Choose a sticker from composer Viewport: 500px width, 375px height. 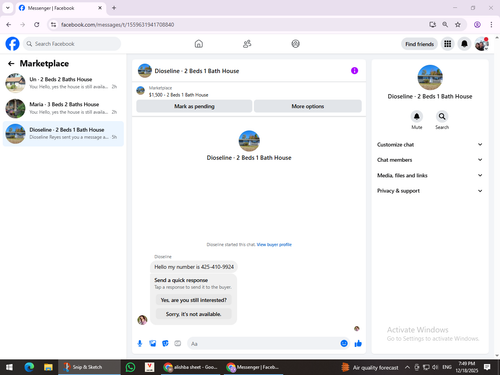[165, 343]
